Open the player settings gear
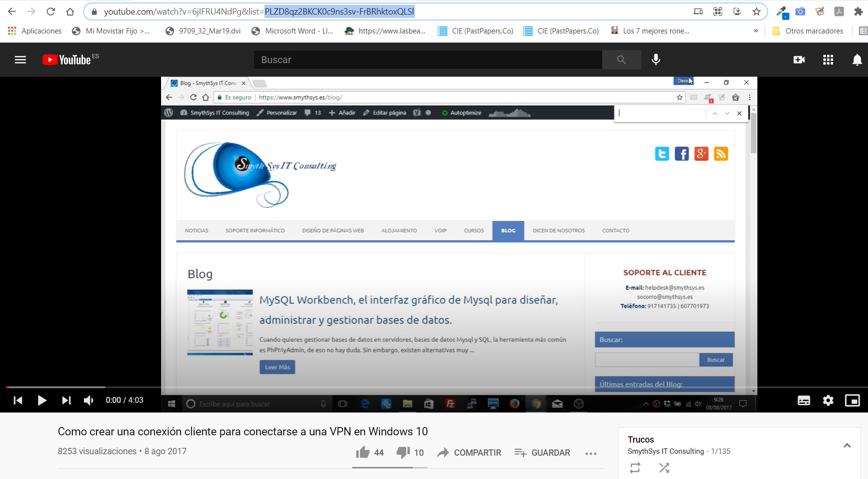The width and height of the screenshot is (868, 479). [x=828, y=400]
